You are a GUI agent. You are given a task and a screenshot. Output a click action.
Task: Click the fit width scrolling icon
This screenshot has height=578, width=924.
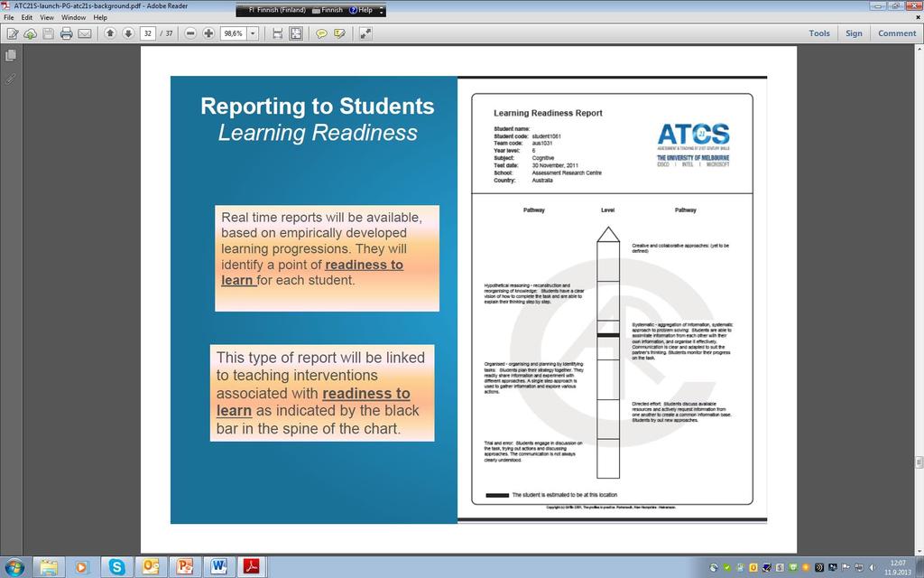click(278, 33)
